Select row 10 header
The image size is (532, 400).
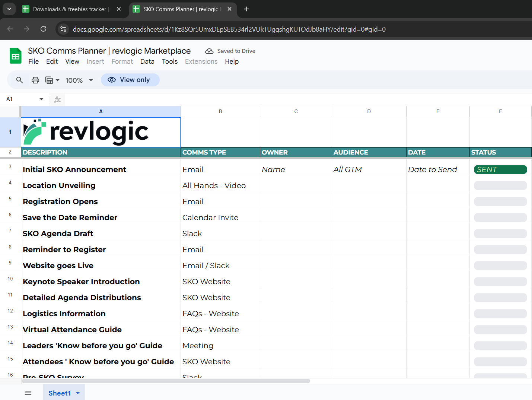click(x=10, y=279)
